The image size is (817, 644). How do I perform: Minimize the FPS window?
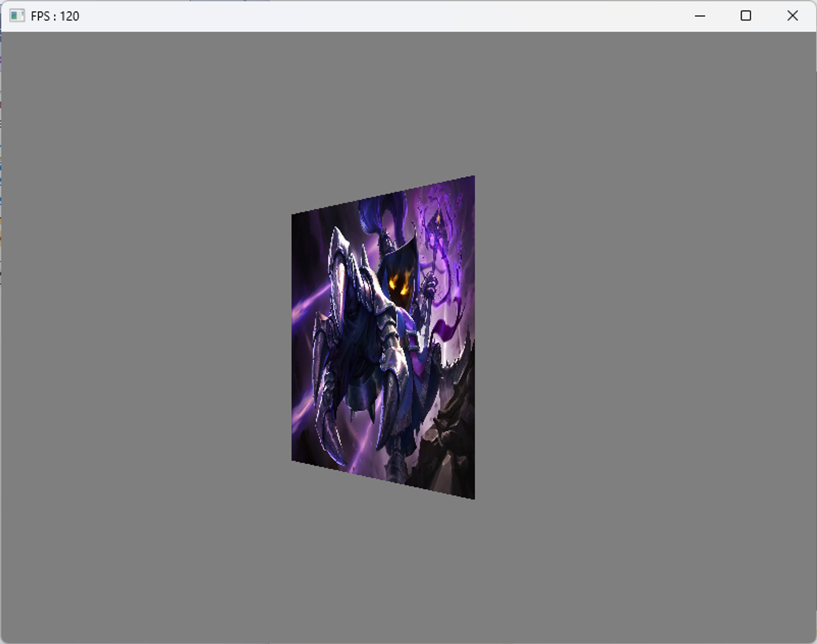tap(700, 16)
